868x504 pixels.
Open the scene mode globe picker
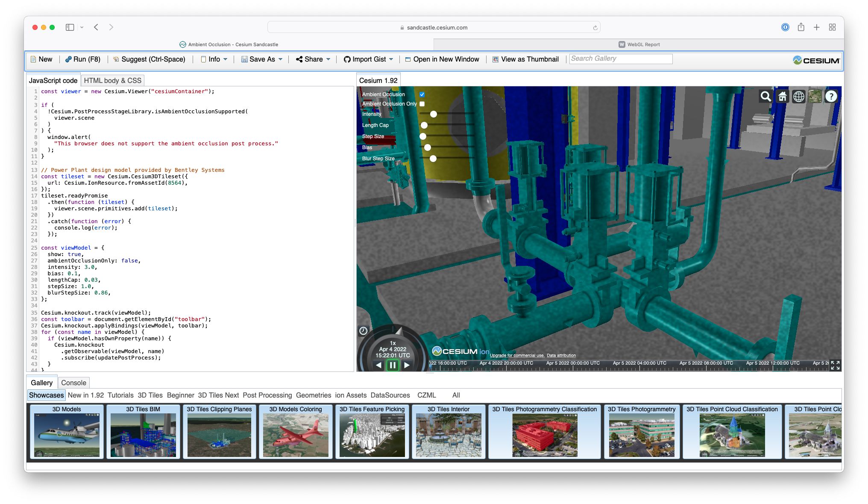(x=799, y=97)
